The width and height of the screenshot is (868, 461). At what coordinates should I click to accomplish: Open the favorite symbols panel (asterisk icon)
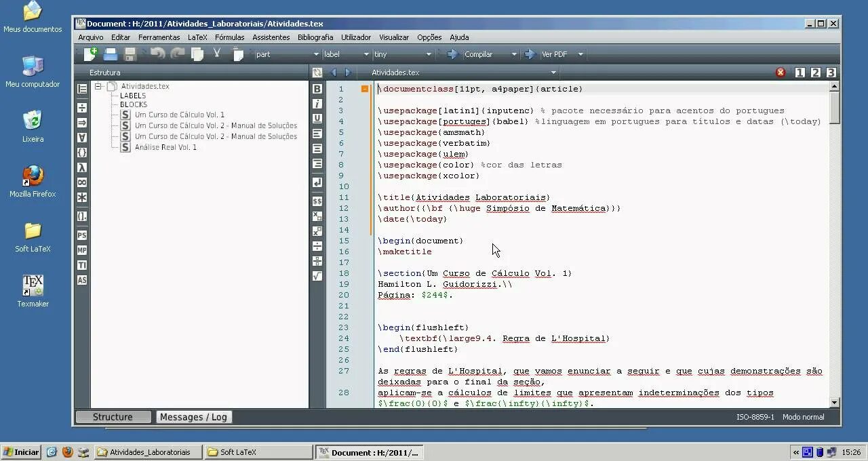coord(82,197)
